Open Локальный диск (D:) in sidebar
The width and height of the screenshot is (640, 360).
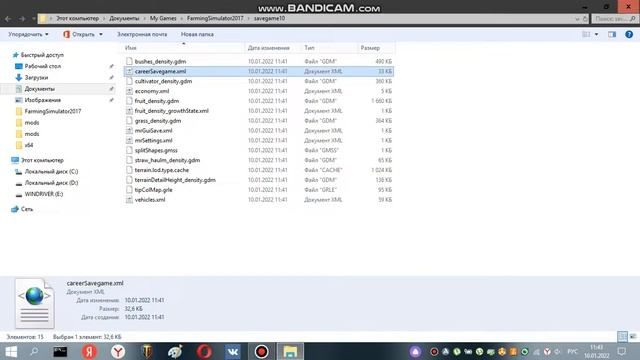pos(51,183)
